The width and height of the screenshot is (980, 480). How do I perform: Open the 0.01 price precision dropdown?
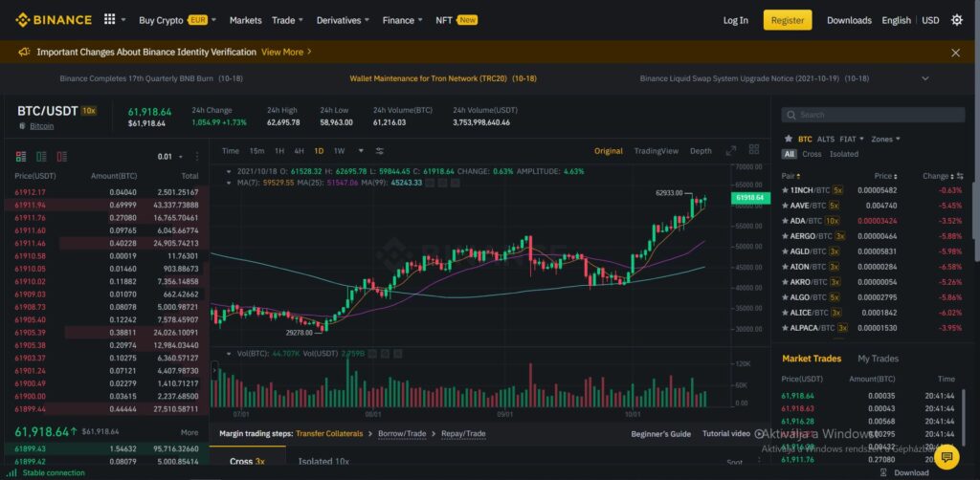pos(170,157)
